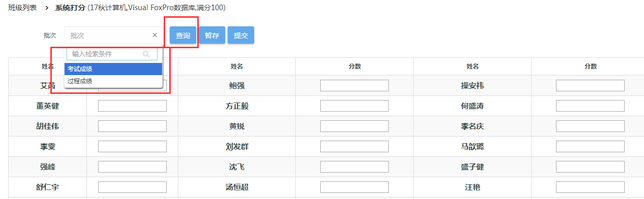Click the score field for 鲍强
This screenshot has width=644, height=199.
click(354, 86)
